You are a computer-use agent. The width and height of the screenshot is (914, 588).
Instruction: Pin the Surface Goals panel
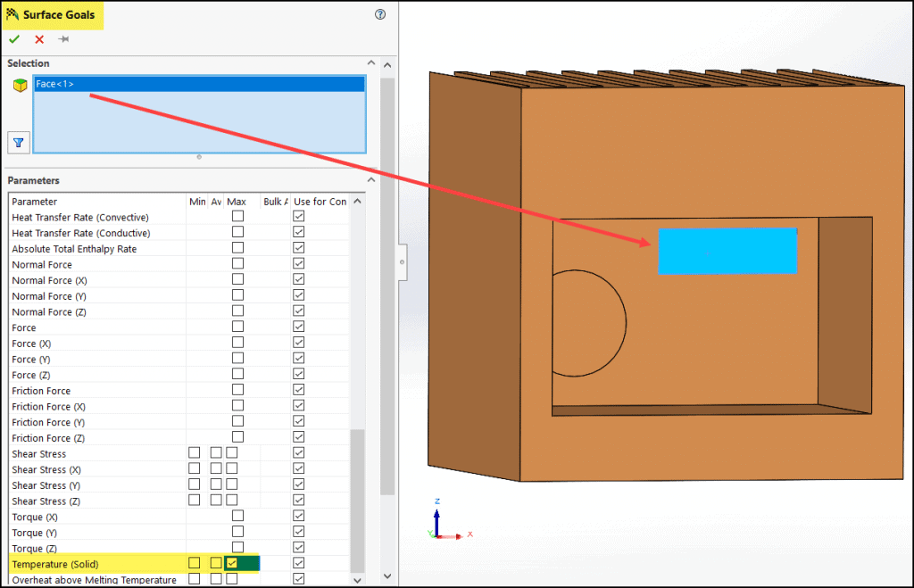63,39
